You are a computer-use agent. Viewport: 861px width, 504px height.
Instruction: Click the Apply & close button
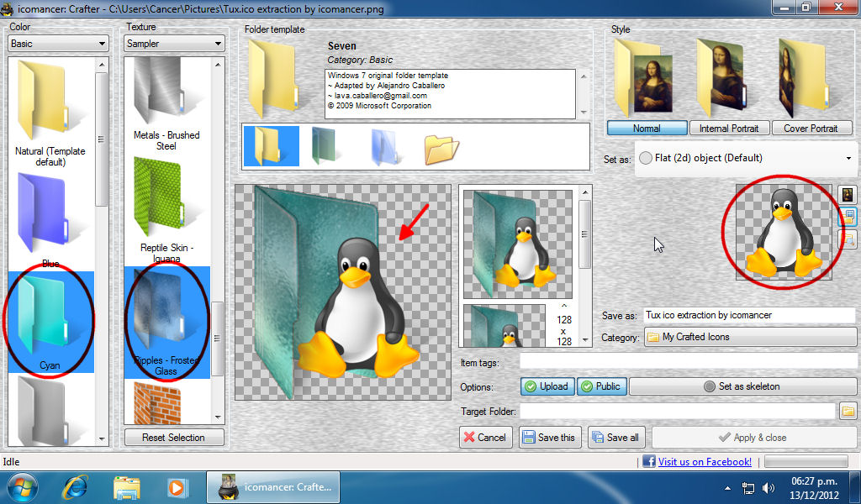754,437
